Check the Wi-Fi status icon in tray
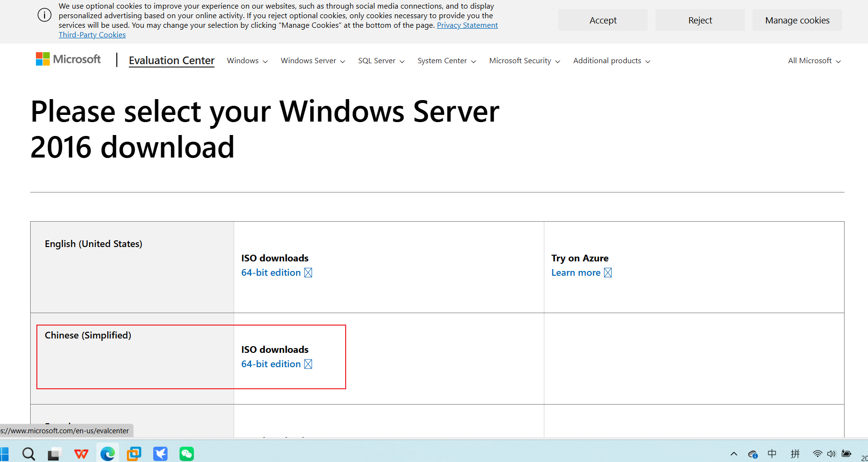Screen dimensions: 868x462 (x=817, y=454)
